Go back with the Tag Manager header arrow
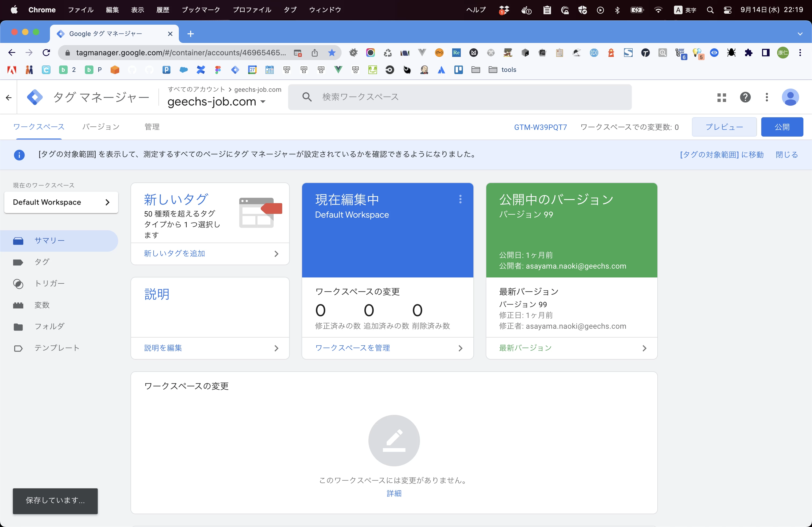The width and height of the screenshot is (812, 527). click(x=9, y=98)
